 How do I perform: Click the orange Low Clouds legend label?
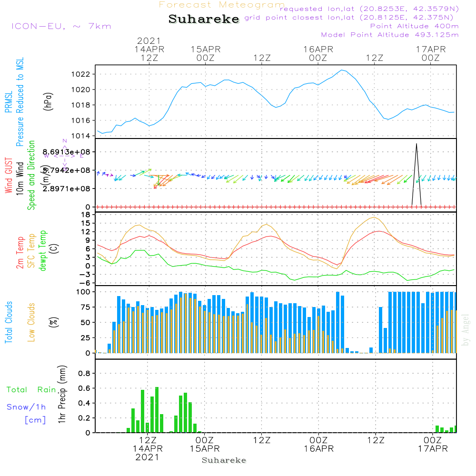coord(31,322)
